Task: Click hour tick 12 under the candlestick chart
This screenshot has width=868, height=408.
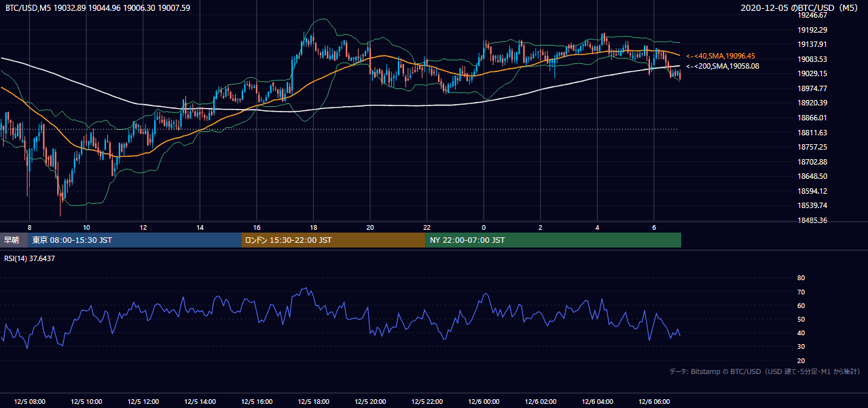Action: [143, 227]
